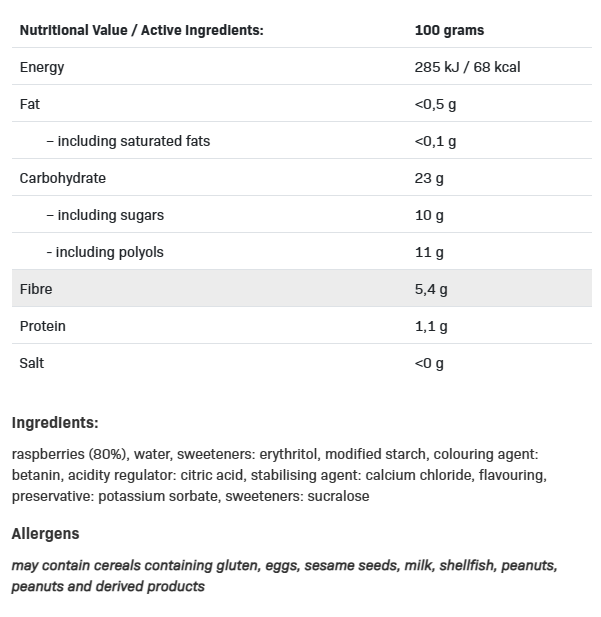Screen dimensions: 601x617
Task: Click the including saturated fats row
Action: point(128,141)
